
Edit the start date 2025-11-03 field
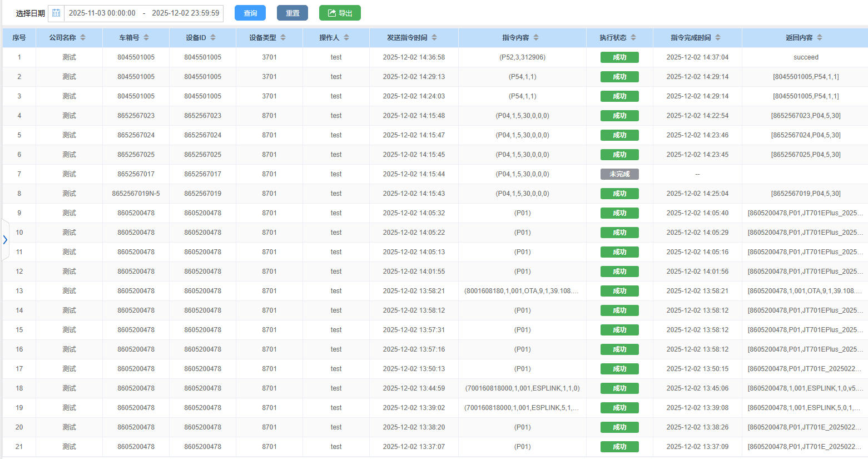click(102, 13)
